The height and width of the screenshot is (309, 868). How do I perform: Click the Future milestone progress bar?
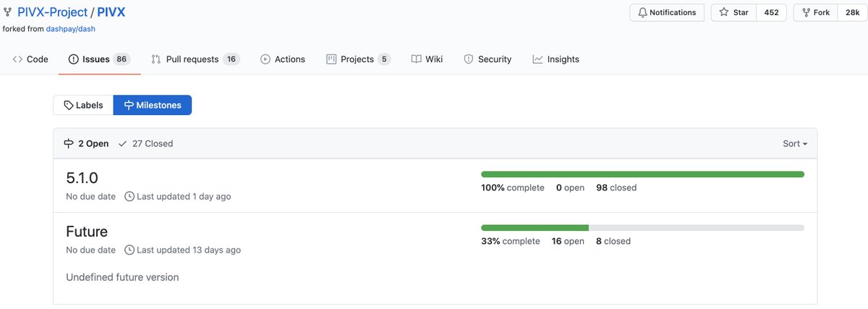coord(642,227)
